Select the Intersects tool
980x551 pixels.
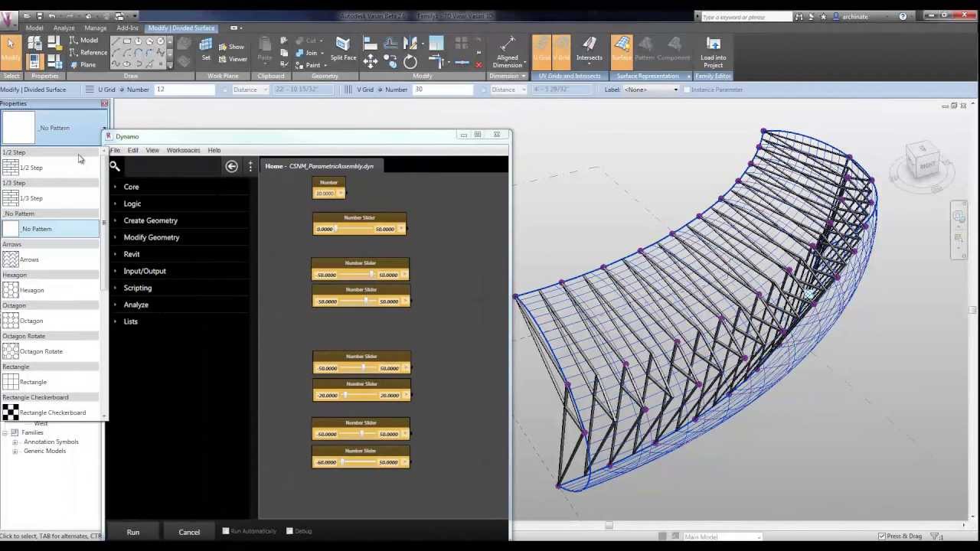pos(589,50)
